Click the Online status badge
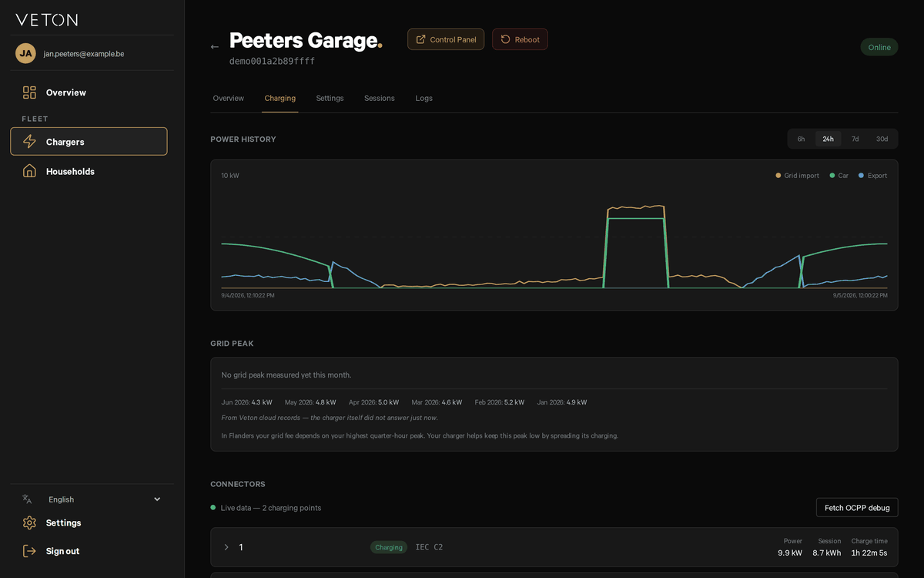 879,47
